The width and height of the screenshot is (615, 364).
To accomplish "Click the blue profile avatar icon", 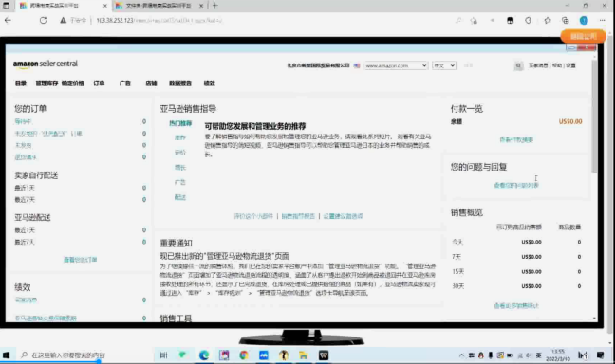I will 584,20.
